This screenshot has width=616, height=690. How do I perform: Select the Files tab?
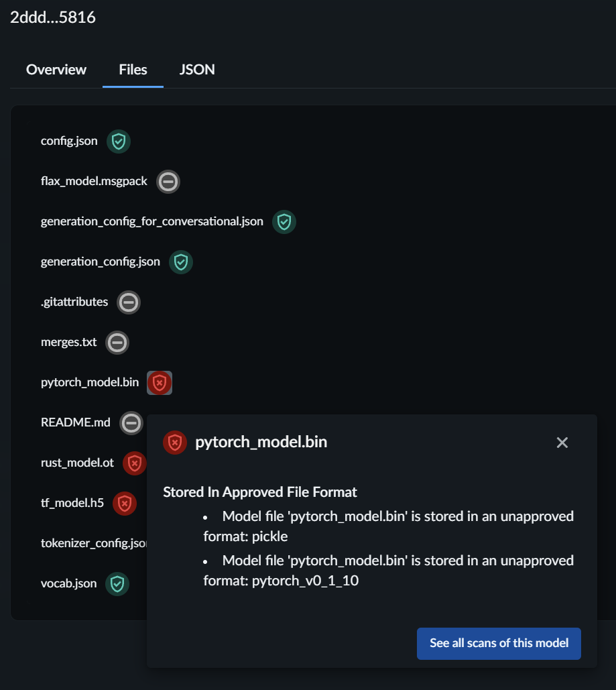coord(132,70)
